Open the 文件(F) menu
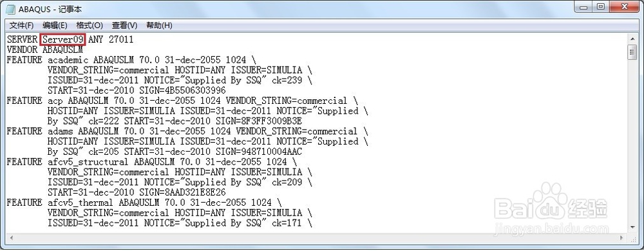Screen dimensions: 644x251 click(21, 26)
